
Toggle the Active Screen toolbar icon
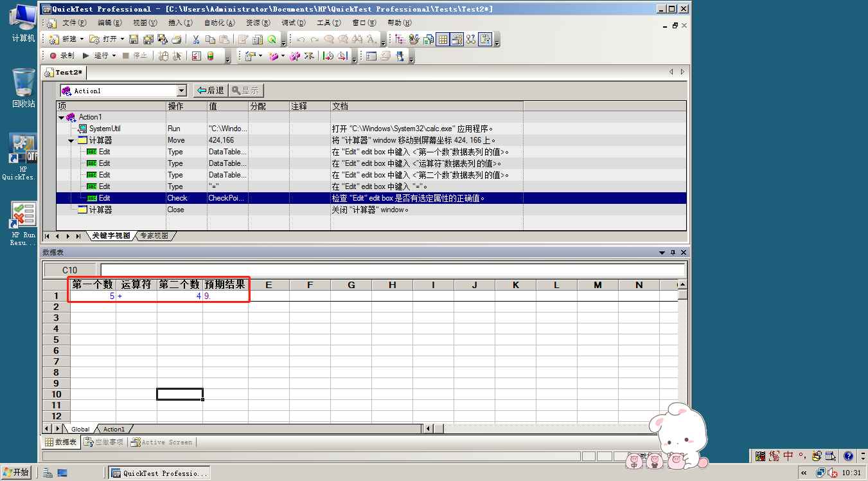(x=457, y=39)
